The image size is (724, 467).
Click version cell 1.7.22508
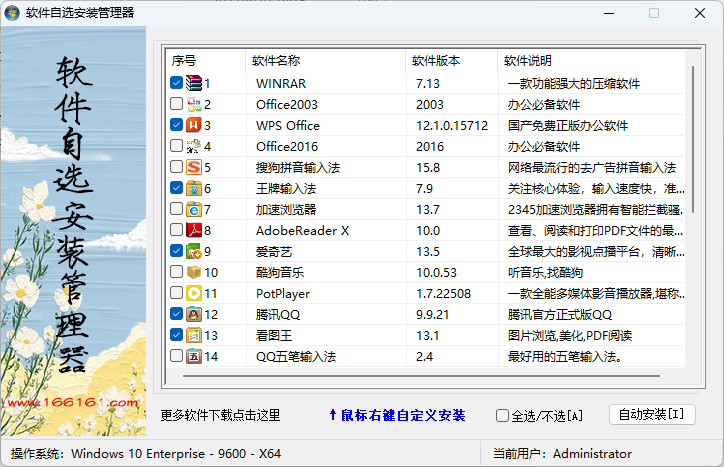coord(443,294)
